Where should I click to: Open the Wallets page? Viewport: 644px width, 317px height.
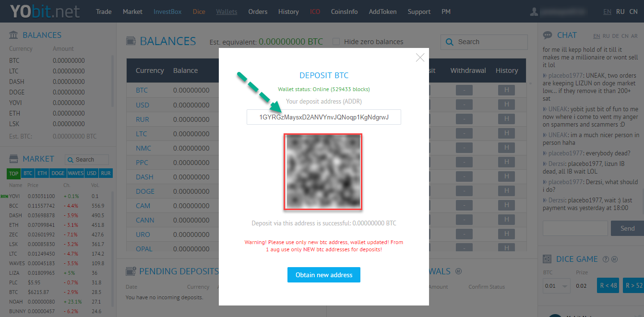tap(227, 12)
